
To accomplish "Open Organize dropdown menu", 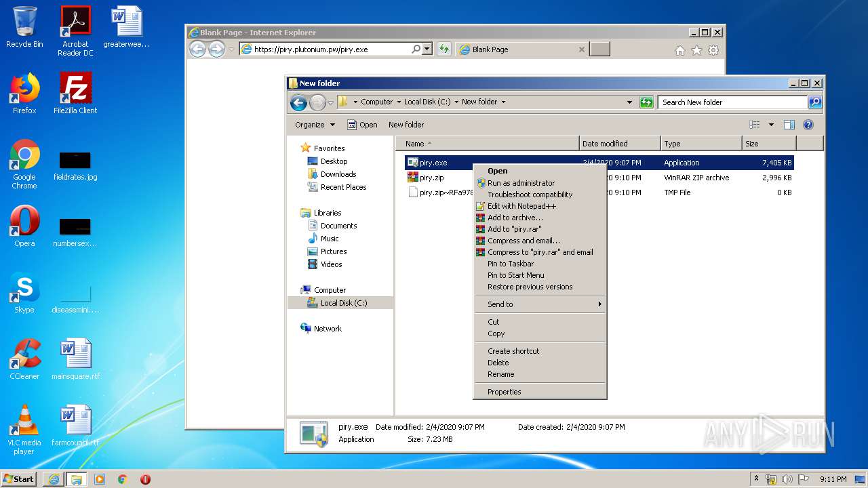I will pyautogui.click(x=315, y=125).
